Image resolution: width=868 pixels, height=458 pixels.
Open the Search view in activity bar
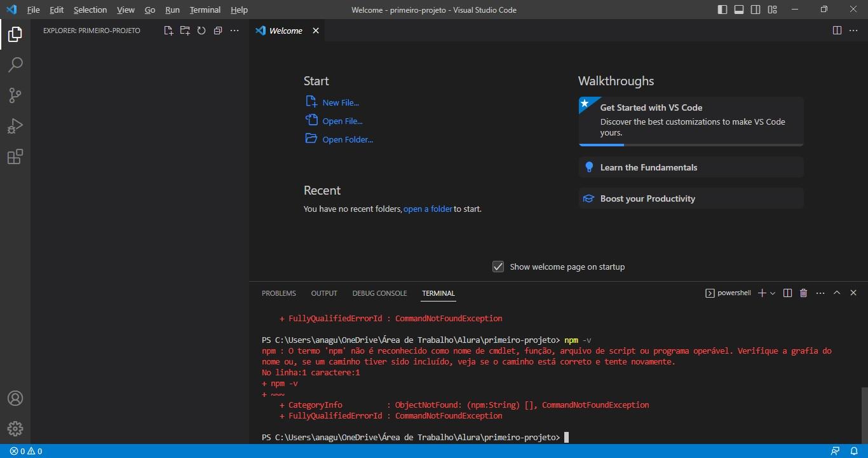point(15,64)
